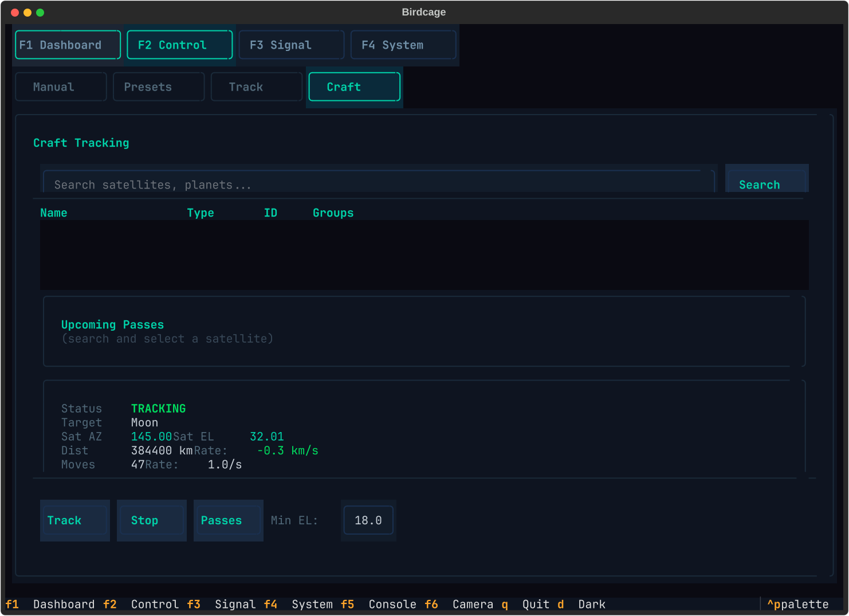The height and width of the screenshot is (616, 849).
Task: Click the Name column header
Action: tap(54, 213)
